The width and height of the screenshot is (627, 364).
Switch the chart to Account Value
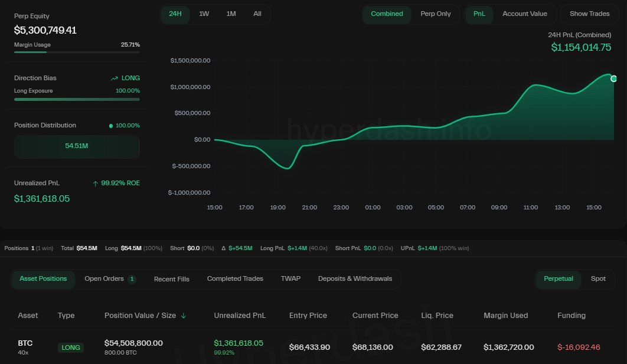coord(524,14)
